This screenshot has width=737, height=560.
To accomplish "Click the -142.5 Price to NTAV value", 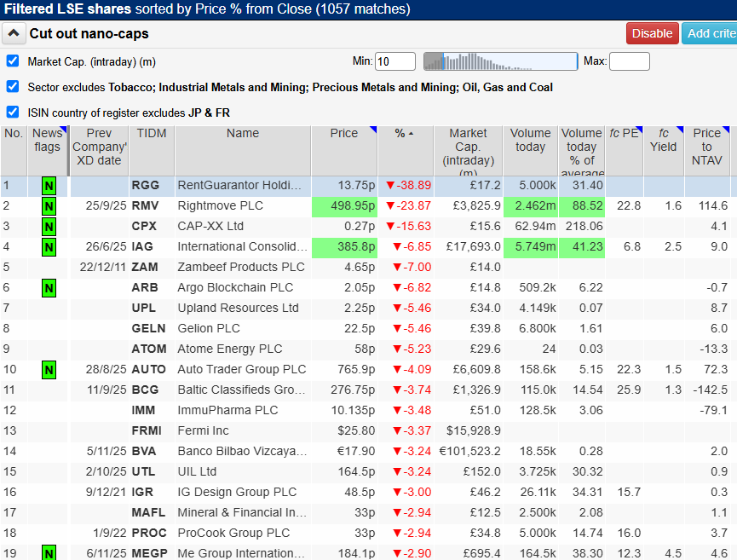I will pyautogui.click(x=711, y=390).
